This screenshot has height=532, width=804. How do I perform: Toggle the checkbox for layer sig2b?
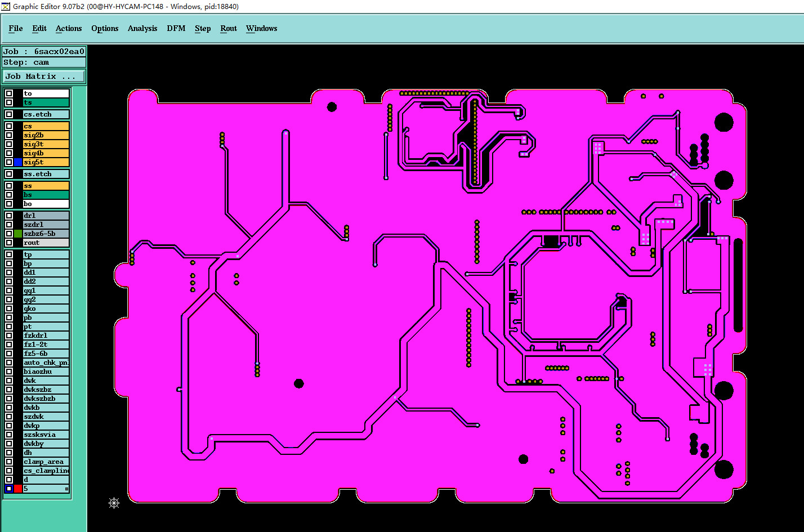[x=9, y=135]
